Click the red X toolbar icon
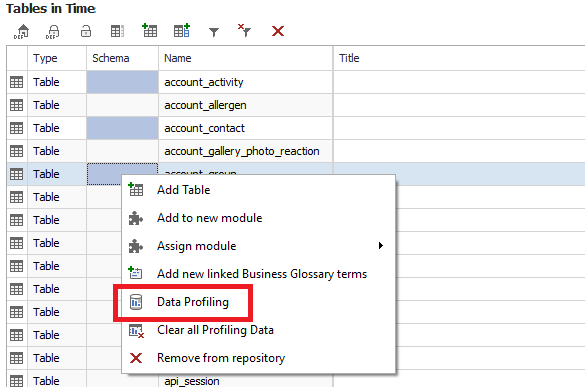Viewport: 585px width, 387px height. (278, 31)
